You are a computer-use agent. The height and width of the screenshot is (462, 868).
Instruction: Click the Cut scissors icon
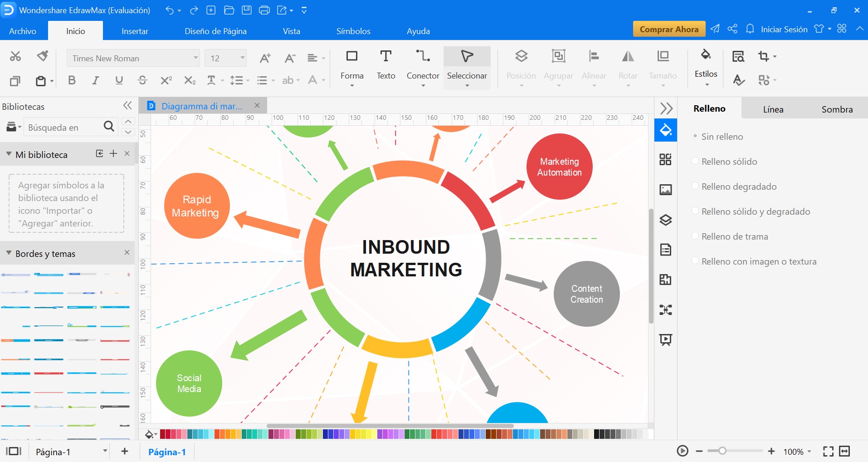tap(15, 56)
